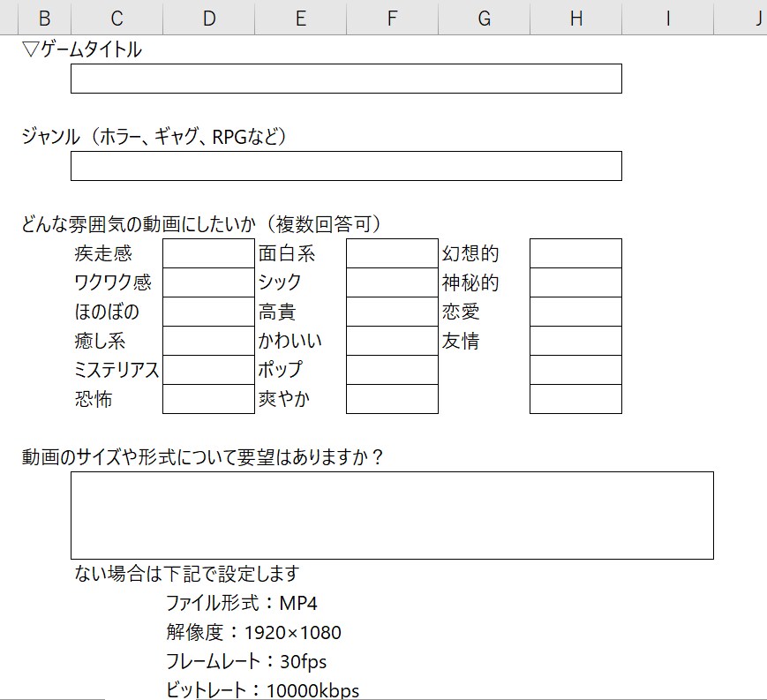Select column D header

(x=209, y=19)
